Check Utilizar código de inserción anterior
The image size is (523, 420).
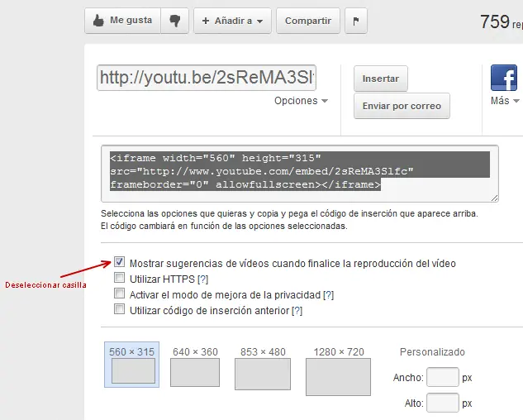pos(119,309)
